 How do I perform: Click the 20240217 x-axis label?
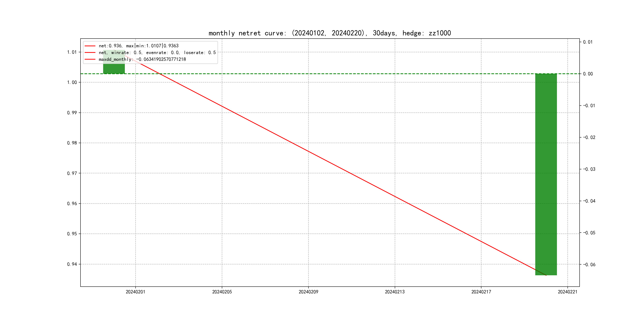pos(481,292)
